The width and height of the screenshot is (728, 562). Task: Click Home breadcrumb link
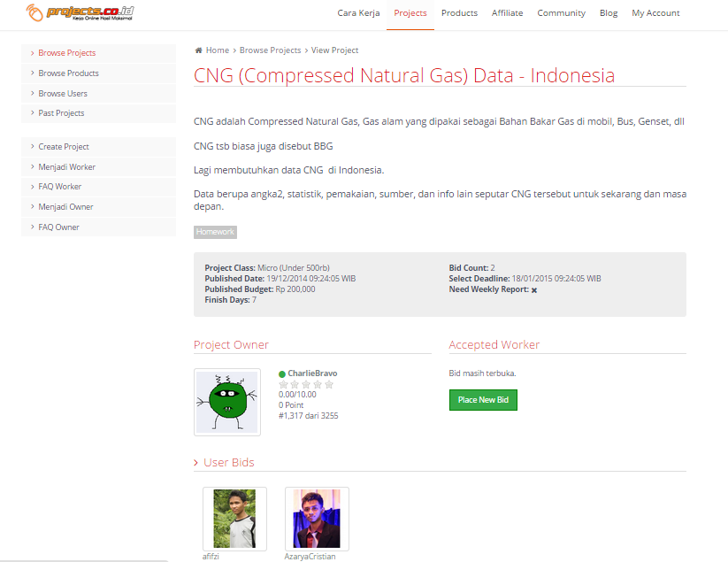coord(218,50)
